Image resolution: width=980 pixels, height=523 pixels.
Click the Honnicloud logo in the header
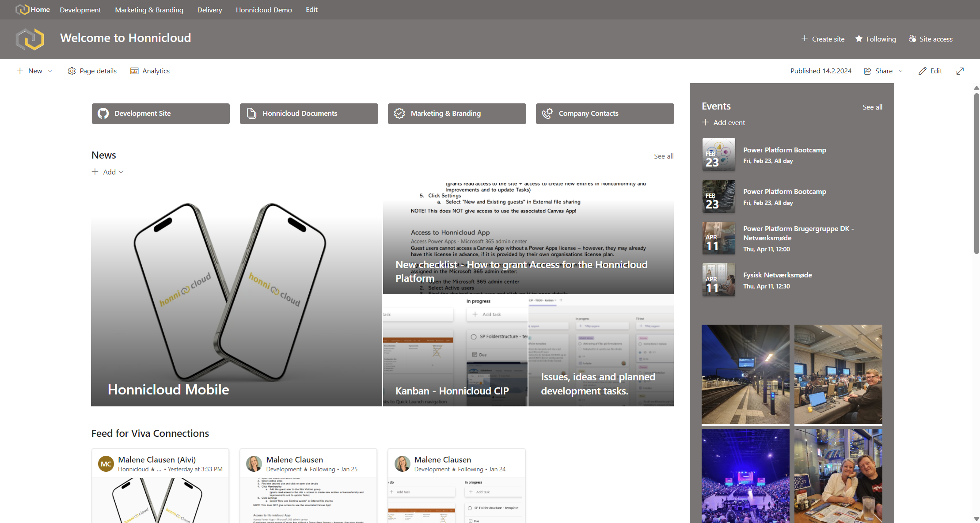(30, 39)
